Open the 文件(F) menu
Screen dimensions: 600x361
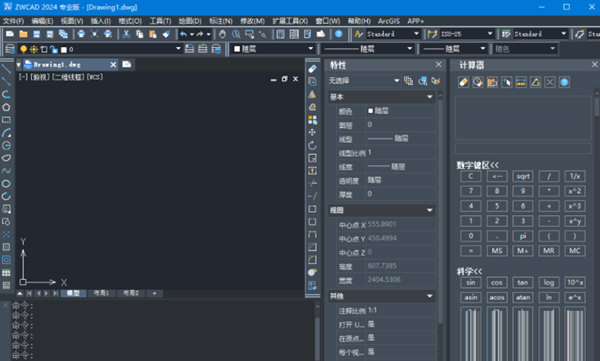coord(13,21)
